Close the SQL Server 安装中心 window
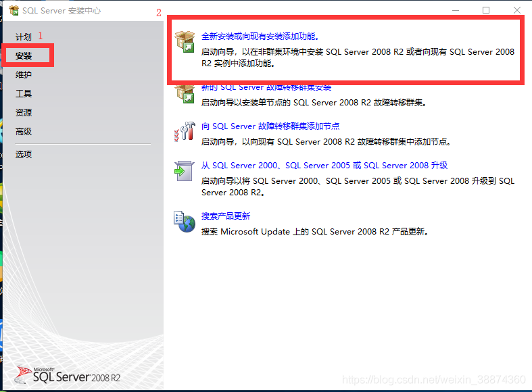The height and width of the screenshot is (392, 532). tap(516, 11)
